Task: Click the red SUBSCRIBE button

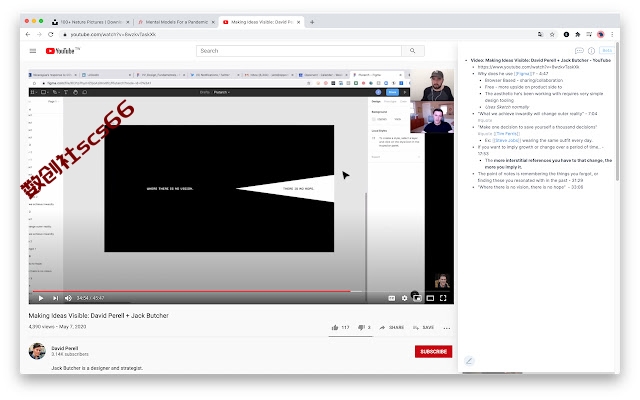Action: (x=433, y=351)
